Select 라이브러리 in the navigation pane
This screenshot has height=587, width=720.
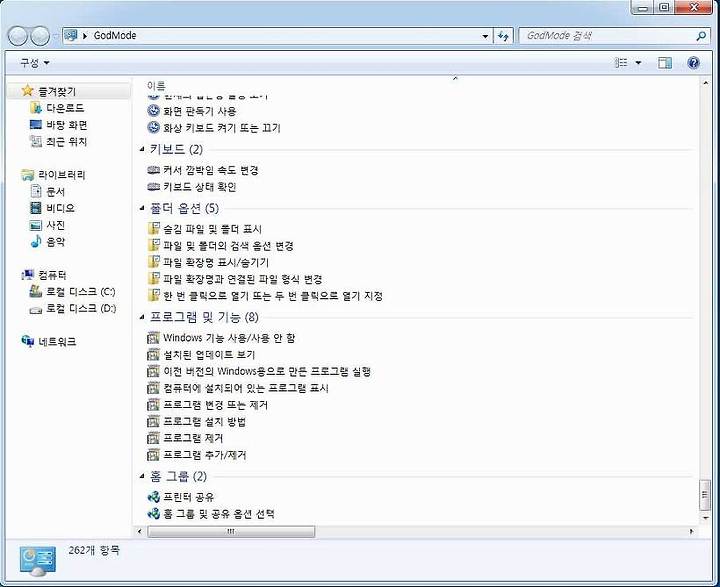62,175
